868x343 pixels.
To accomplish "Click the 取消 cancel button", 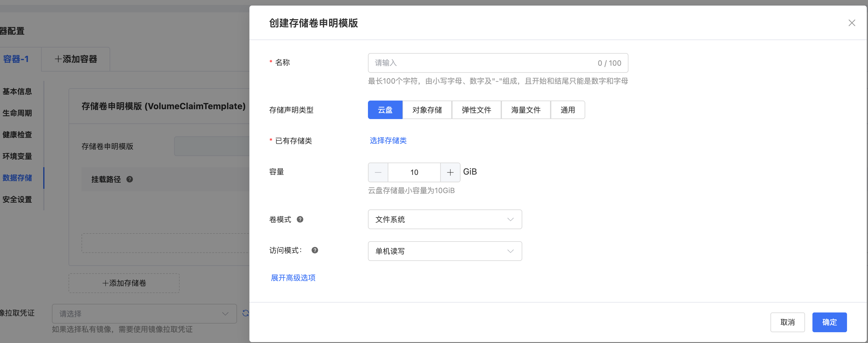I will pyautogui.click(x=787, y=322).
